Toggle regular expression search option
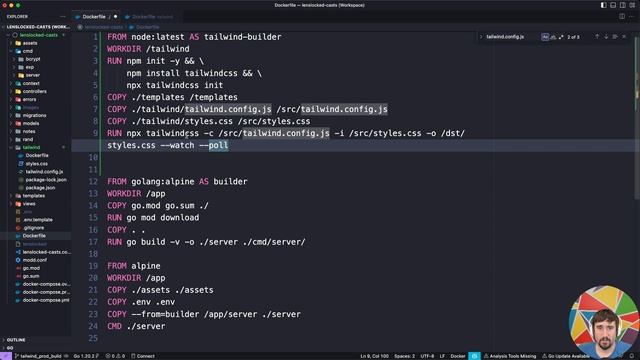This screenshot has width=640, height=360. click(x=561, y=37)
